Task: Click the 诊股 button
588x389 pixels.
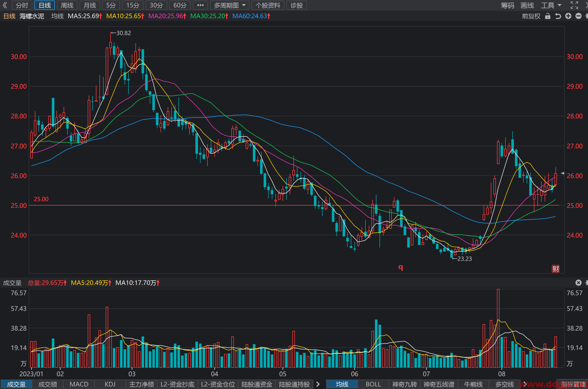Action: coord(297,5)
